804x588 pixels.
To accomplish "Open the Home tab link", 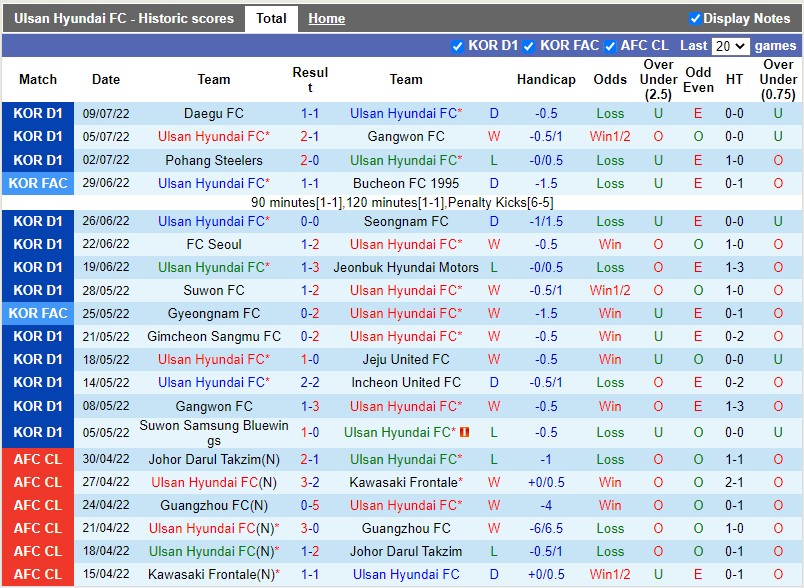I will point(327,19).
